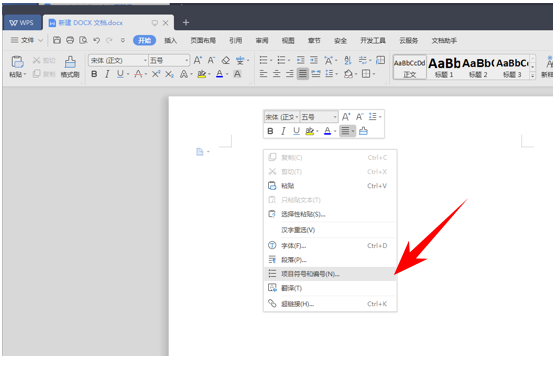Toggle Bold in the mini toolbar

[270, 131]
